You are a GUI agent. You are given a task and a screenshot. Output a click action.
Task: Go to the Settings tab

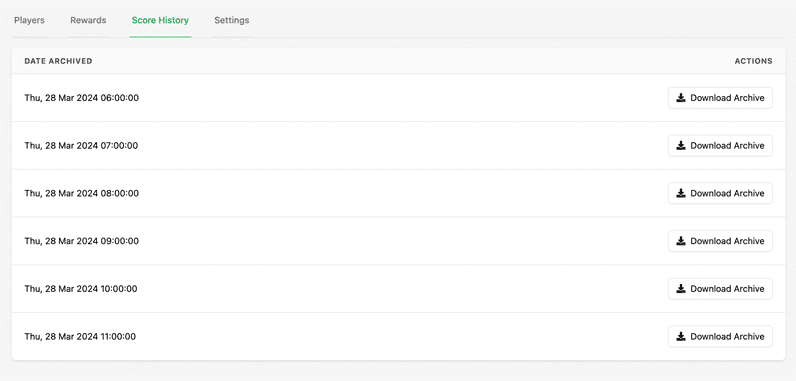(x=231, y=21)
